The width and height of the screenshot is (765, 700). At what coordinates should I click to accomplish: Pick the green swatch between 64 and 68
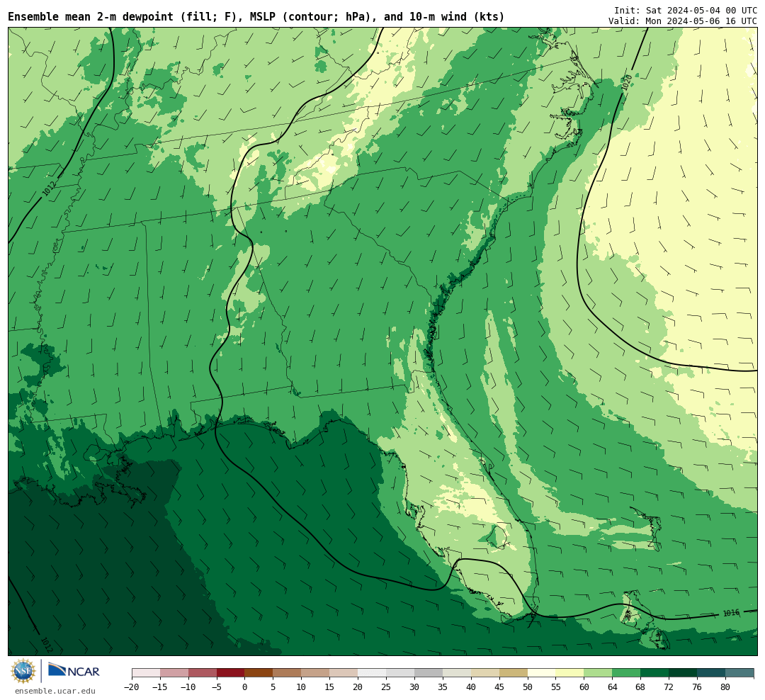[x=626, y=673]
